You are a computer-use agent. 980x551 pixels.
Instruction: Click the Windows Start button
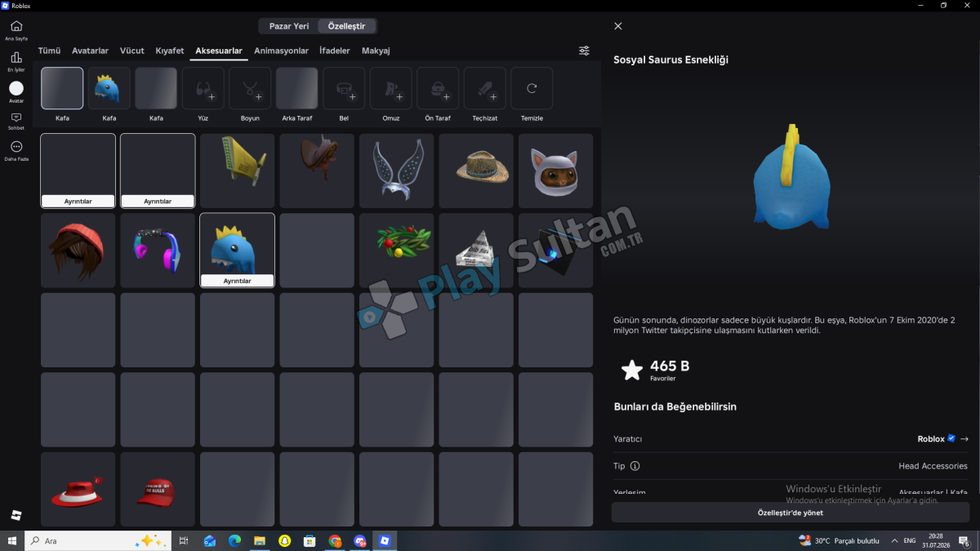pyautogui.click(x=11, y=540)
